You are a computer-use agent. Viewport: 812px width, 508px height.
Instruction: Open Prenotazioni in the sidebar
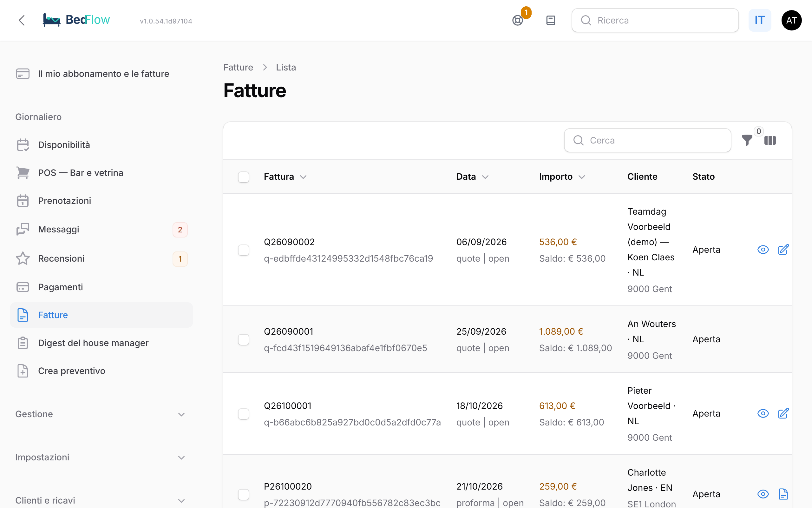(101, 201)
